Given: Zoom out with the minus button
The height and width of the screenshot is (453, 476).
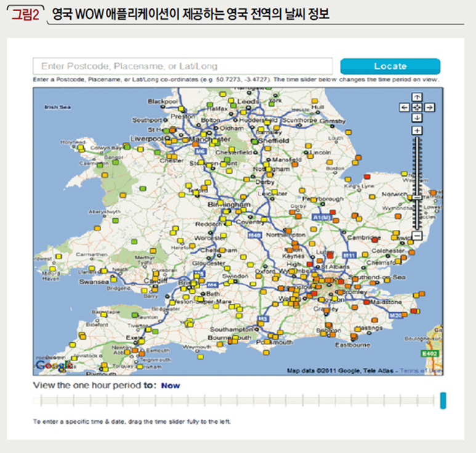Looking at the screenshot, I should coord(417,235).
